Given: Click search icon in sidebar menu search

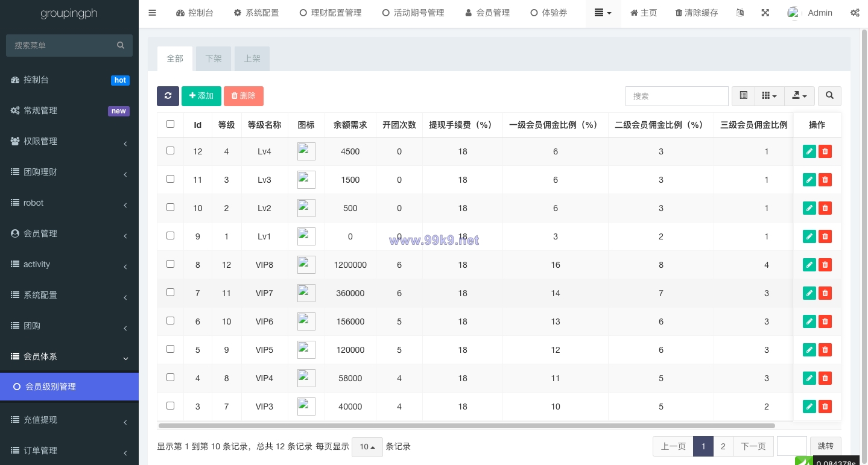Looking at the screenshot, I should 121,45.
